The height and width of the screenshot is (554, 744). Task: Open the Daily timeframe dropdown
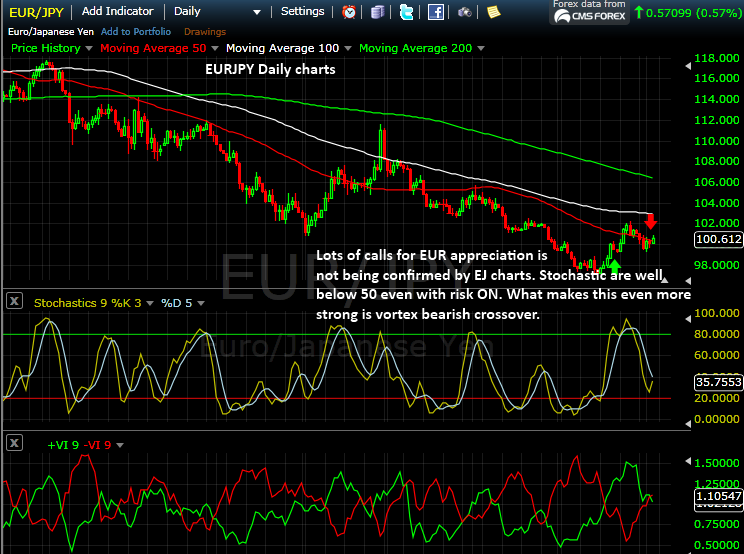pyautogui.click(x=257, y=12)
